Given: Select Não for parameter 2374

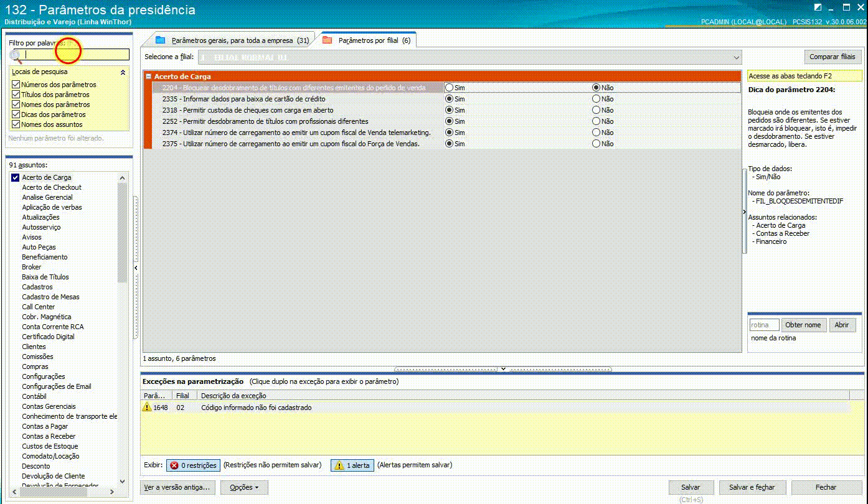Looking at the screenshot, I should 596,133.
